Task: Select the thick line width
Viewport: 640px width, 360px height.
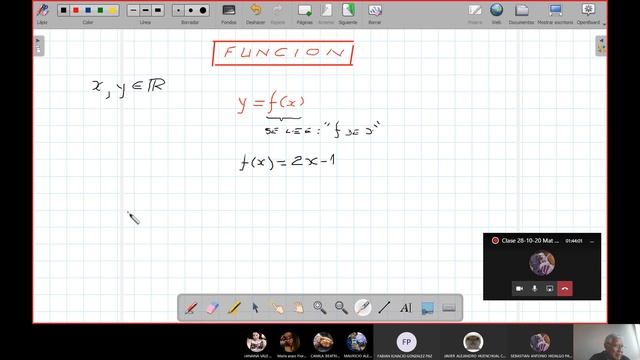Action: point(158,10)
